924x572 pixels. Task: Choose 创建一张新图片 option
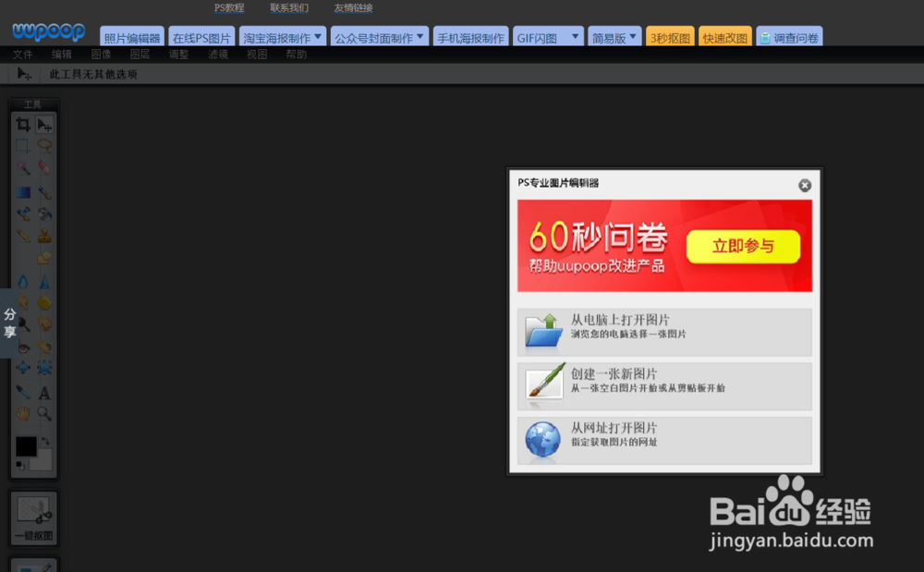pyautogui.click(x=664, y=386)
